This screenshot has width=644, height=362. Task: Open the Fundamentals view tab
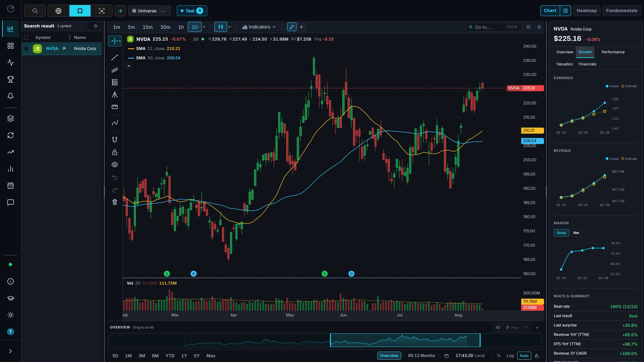click(x=622, y=11)
